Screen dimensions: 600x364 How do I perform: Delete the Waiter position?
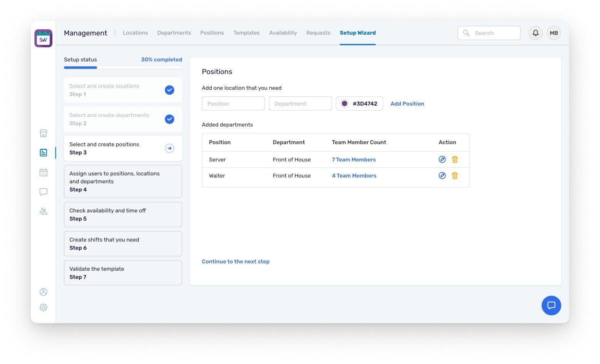tap(455, 176)
